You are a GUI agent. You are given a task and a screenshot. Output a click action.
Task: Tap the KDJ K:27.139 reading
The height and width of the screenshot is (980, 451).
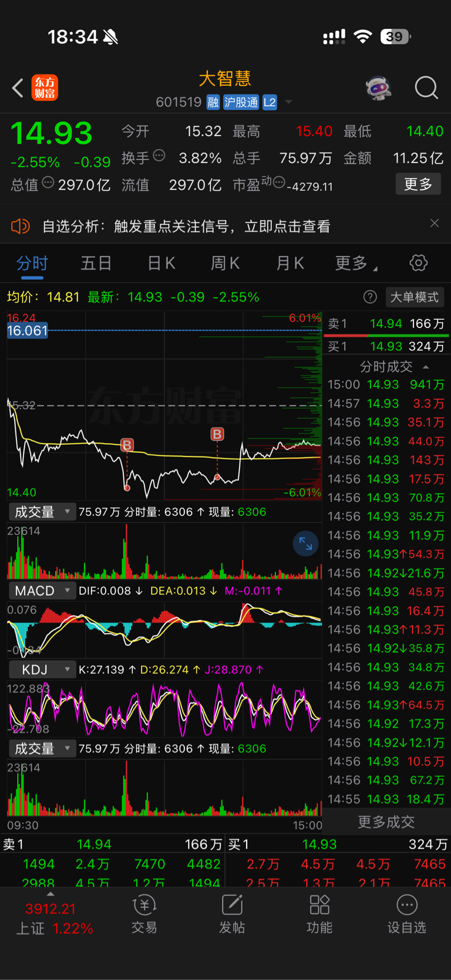click(x=107, y=670)
